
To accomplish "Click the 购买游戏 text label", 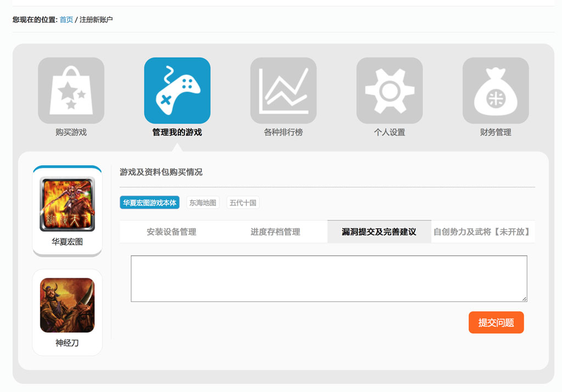I will click(71, 132).
